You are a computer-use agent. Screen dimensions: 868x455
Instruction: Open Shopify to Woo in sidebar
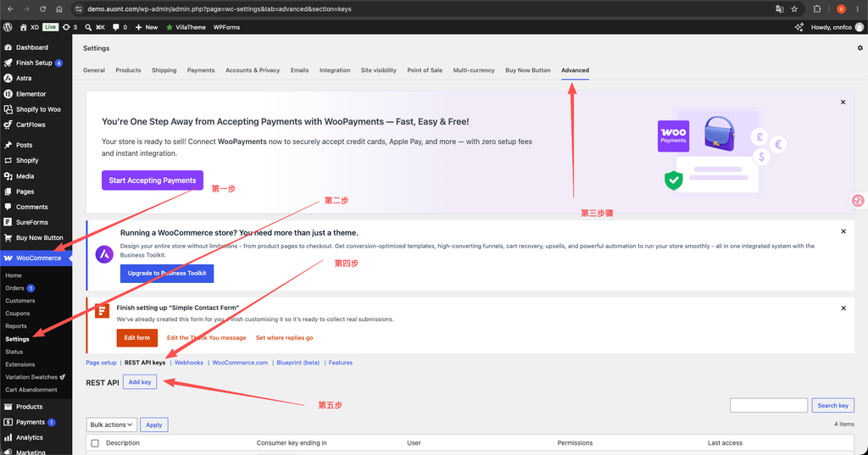coord(37,109)
